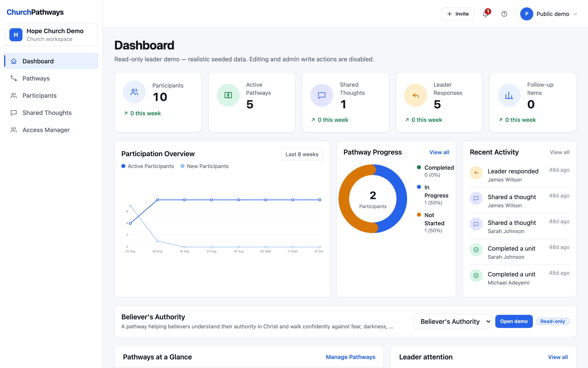
Task: Open the help question mark icon
Action: click(504, 14)
